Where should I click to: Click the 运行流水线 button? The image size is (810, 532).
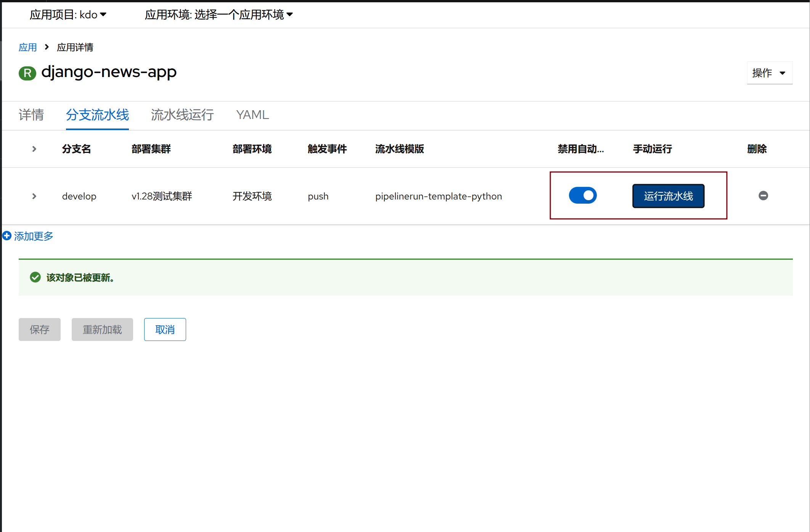(x=668, y=196)
